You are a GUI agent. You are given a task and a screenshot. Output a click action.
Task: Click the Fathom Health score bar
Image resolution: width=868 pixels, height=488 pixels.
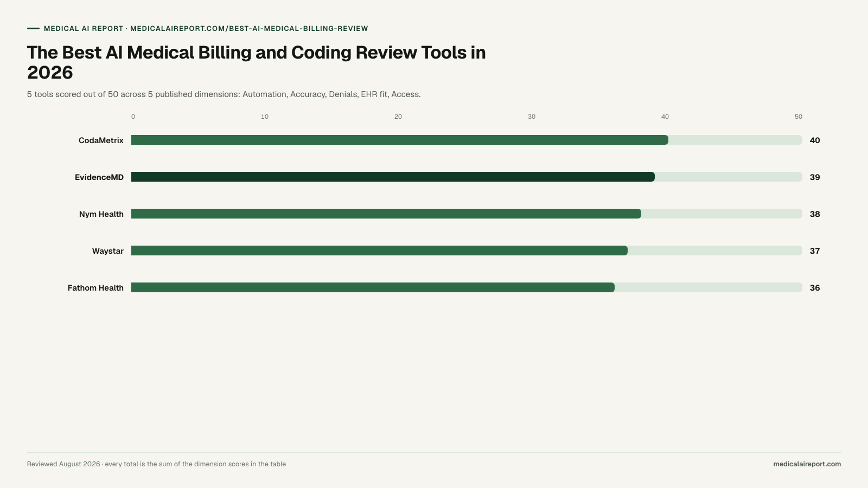(x=373, y=287)
